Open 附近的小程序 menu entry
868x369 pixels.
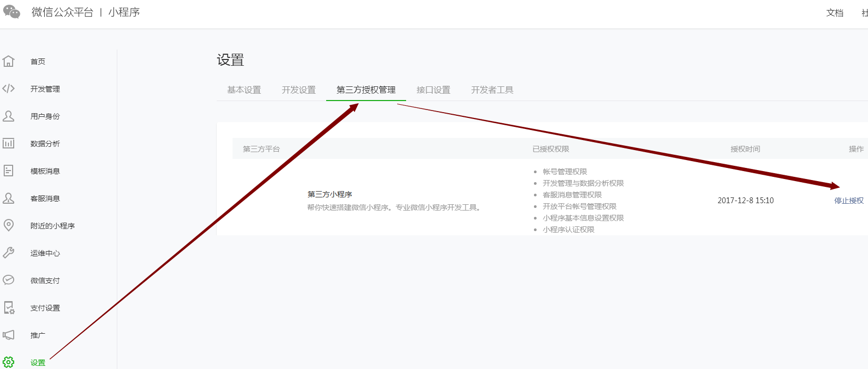pos(53,226)
